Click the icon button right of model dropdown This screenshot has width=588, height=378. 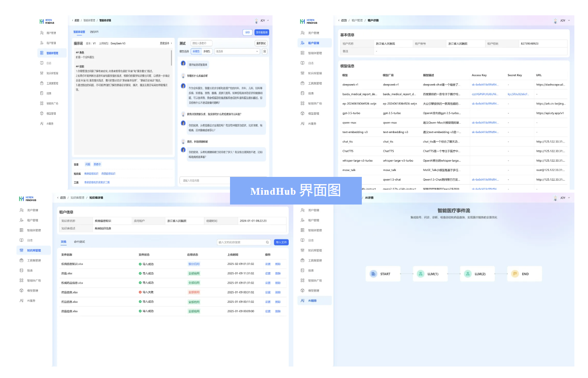point(264,51)
